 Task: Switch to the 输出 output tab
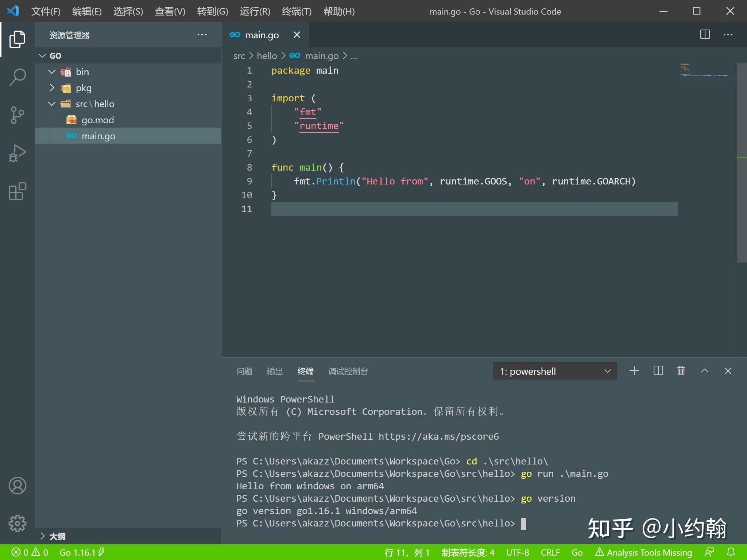pyautogui.click(x=275, y=371)
